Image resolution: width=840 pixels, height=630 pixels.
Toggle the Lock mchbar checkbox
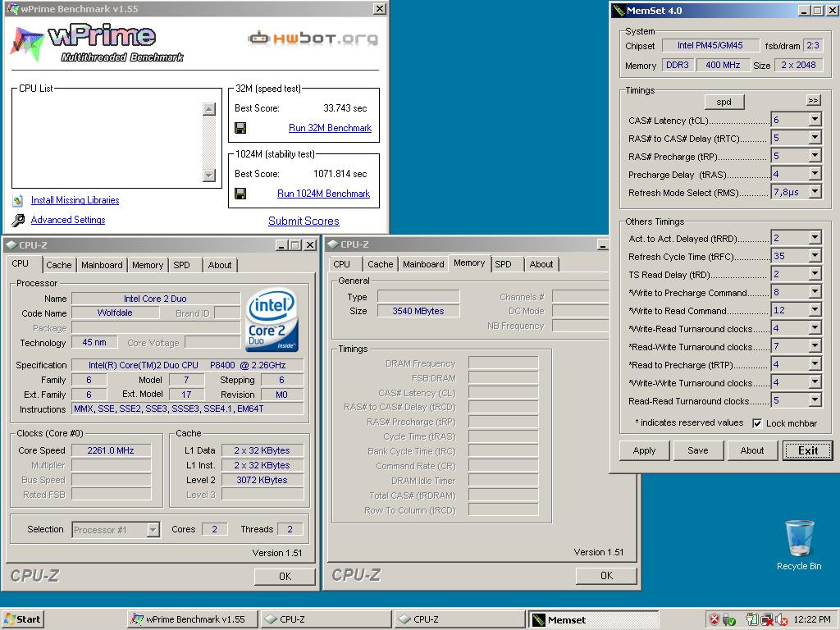point(757,424)
